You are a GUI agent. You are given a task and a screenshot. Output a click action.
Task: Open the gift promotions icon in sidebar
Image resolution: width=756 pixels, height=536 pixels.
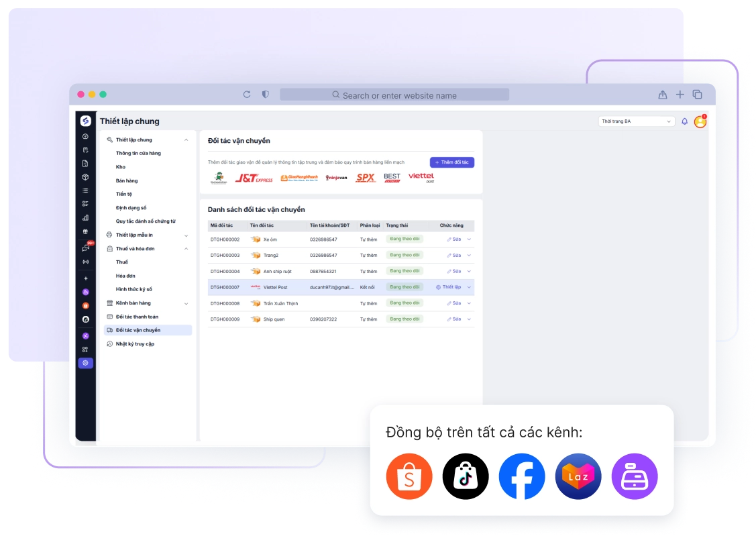(85, 231)
